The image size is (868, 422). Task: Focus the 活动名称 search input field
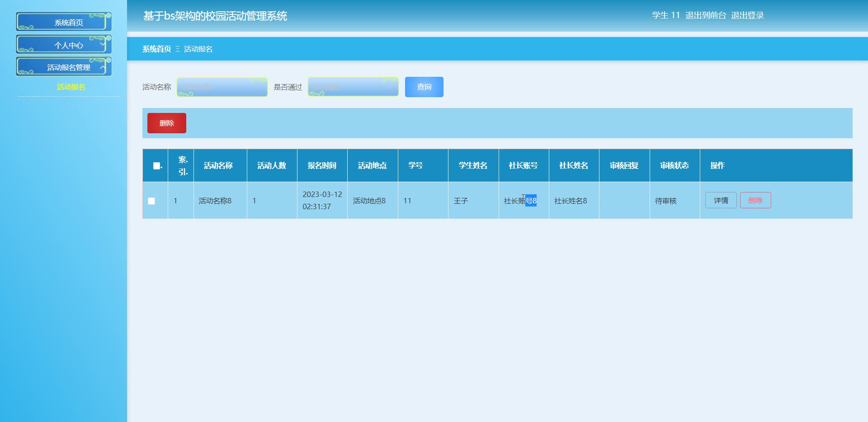[222, 87]
